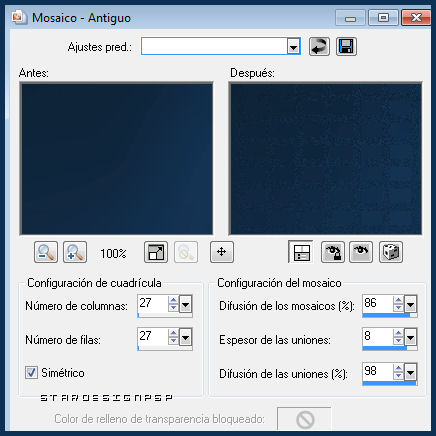Expand the Difusión de los mosaicos dropdown arrow
The height and width of the screenshot is (436, 436).
410,304
